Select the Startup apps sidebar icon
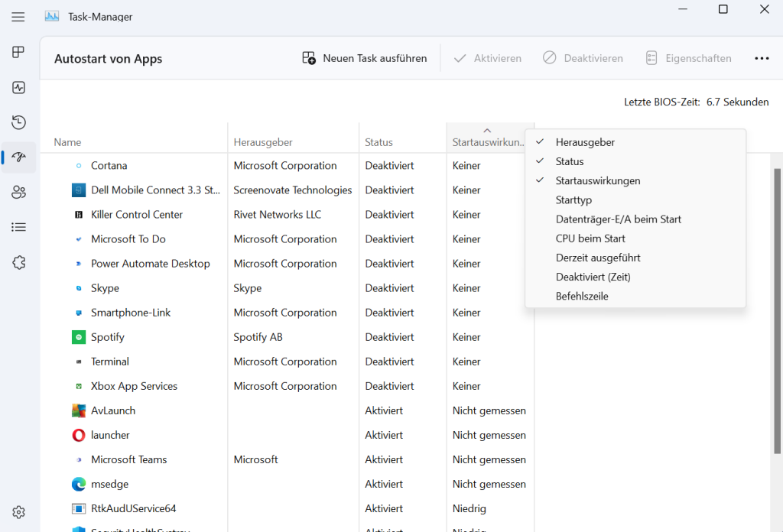Viewport: 783px width, 532px height. pyautogui.click(x=18, y=157)
